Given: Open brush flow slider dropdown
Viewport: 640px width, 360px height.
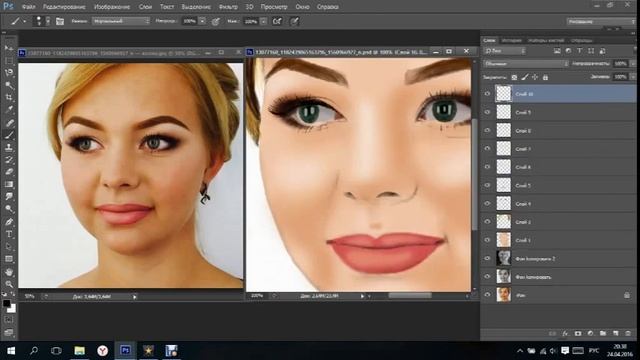Looking at the screenshot, I should click(x=264, y=21).
